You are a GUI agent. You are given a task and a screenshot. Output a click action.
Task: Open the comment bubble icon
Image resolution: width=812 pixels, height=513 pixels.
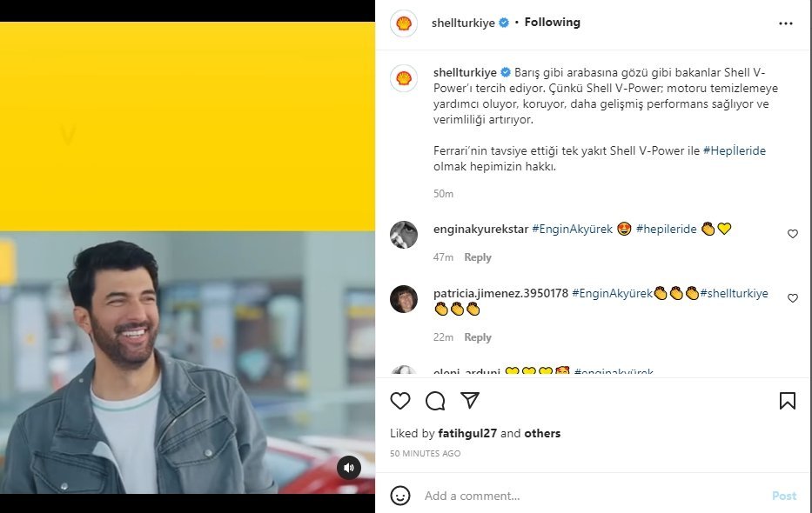pyautogui.click(x=435, y=401)
